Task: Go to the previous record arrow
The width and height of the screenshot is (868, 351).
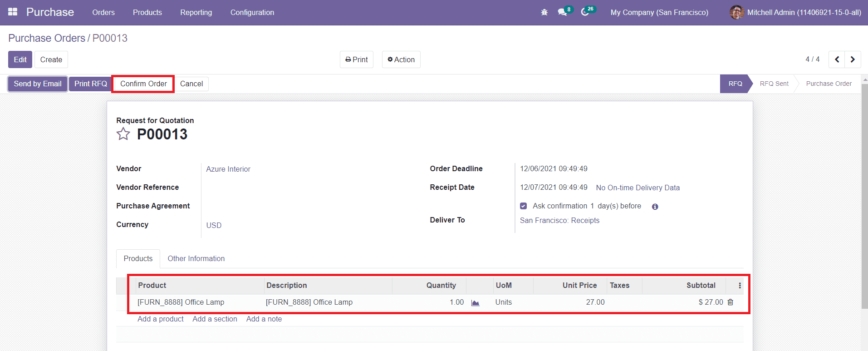Action: (x=837, y=59)
